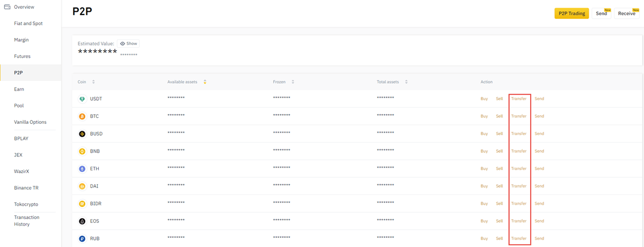Click the DAI coin icon
The height and width of the screenshot is (247, 644).
[82, 186]
